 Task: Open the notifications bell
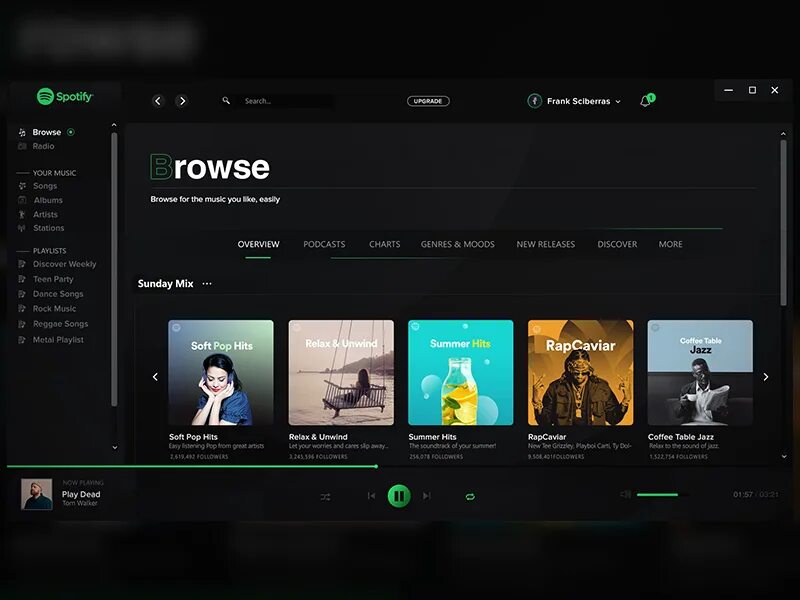(x=646, y=100)
